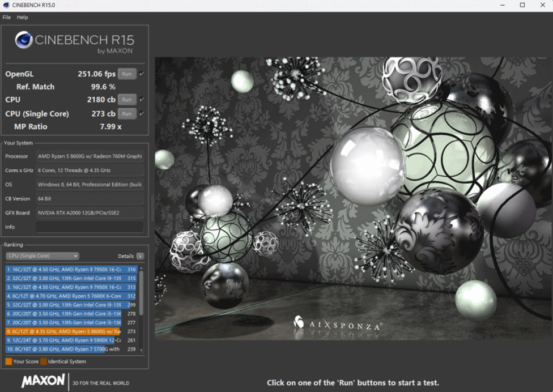Click the GFX Board field
The height and width of the screenshot is (392, 553).
(x=90, y=212)
